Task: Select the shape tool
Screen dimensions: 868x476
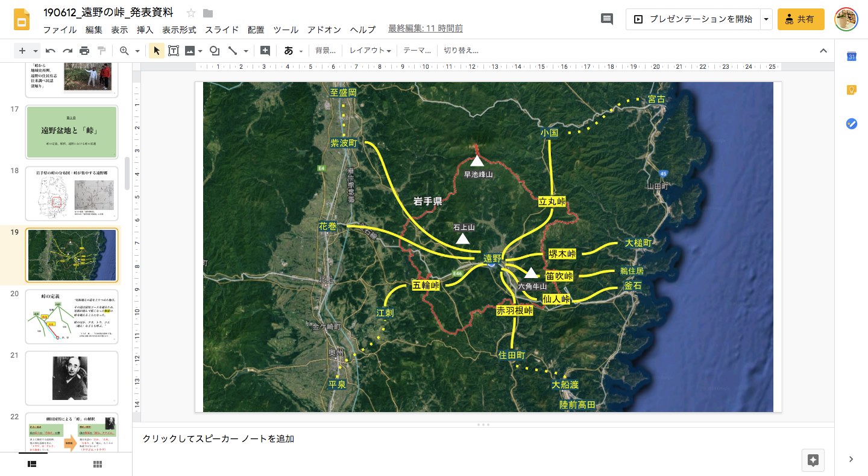Action: [x=215, y=51]
